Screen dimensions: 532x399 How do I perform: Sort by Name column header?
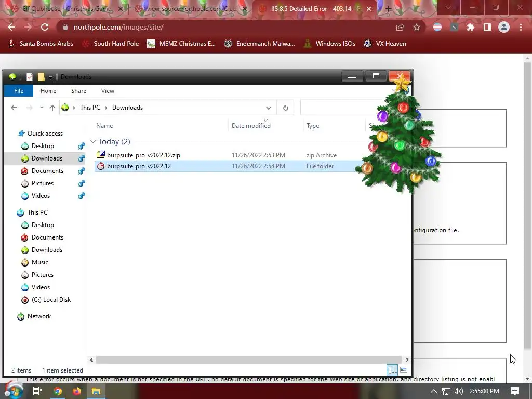coord(104,126)
